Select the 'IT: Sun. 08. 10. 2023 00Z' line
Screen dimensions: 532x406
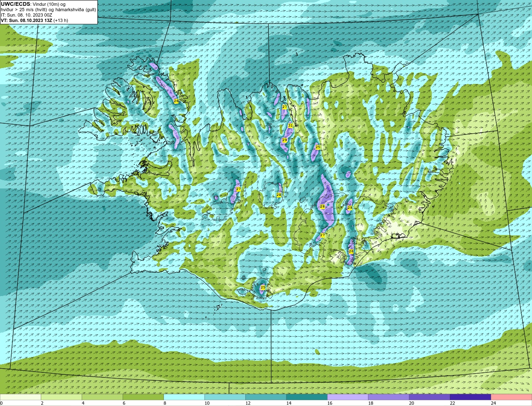click(x=27, y=15)
